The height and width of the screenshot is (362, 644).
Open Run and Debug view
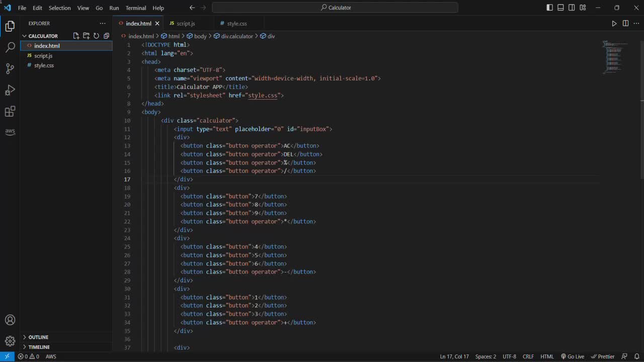pyautogui.click(x=10, y=90)
